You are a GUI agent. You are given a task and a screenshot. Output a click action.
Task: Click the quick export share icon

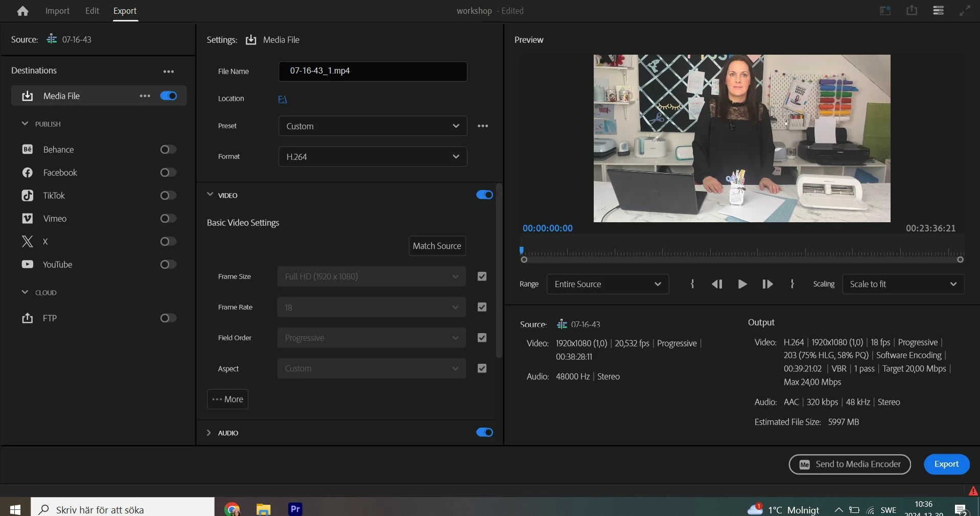tap(912, 10)
